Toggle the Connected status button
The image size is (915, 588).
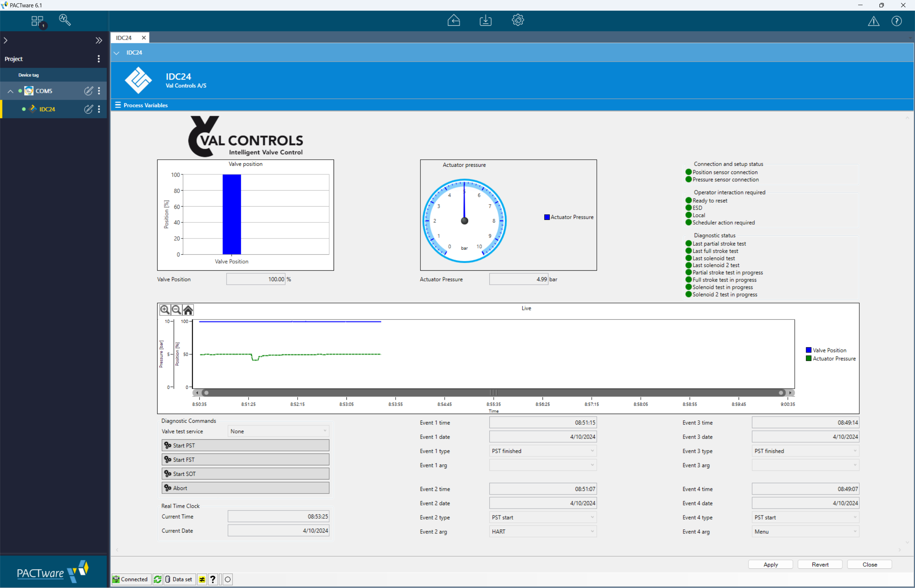coord(130,579)
